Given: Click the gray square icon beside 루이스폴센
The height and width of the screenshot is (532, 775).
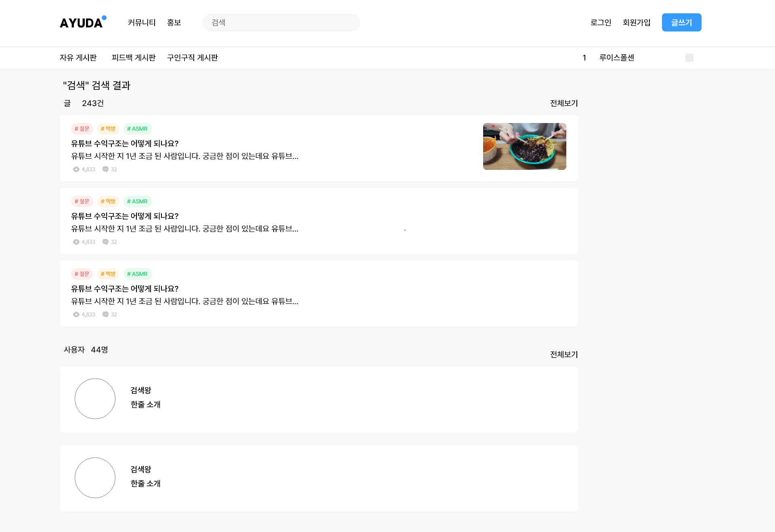Looking at the screenshot, I should [689, 58].
